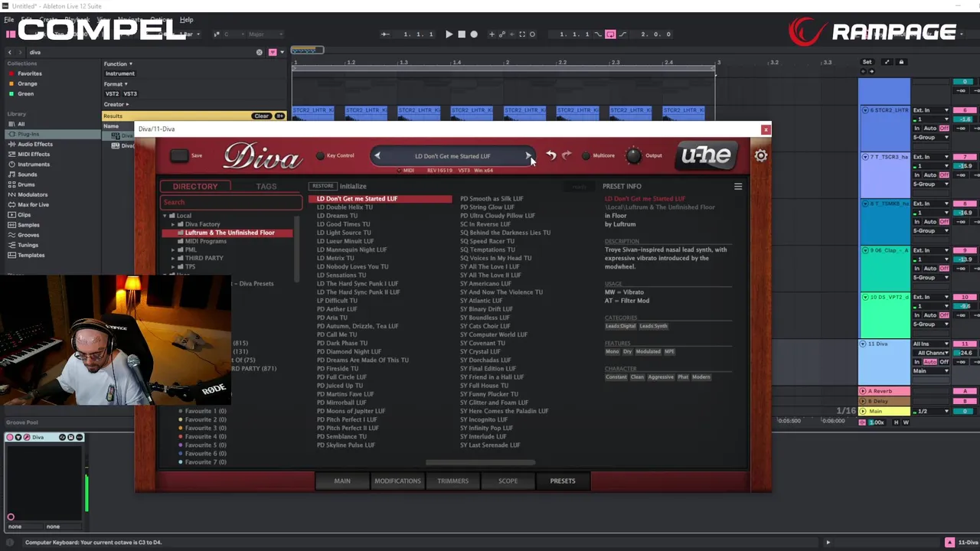Lock envelopes padlock icon in arrangement
980x551 pixels.
pyautogui.click(x=901, y=62)
